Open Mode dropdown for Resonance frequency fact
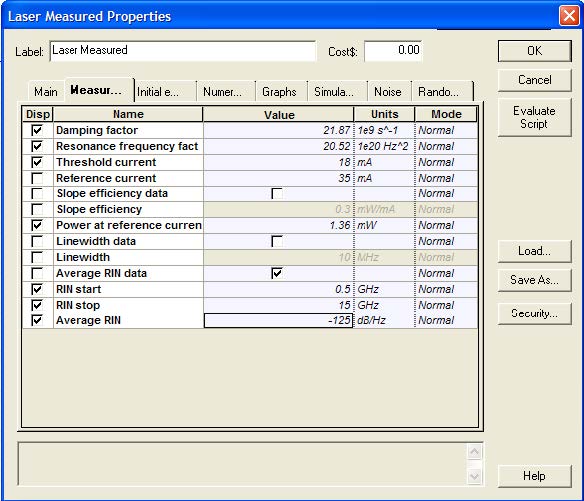 coord(446,146)
